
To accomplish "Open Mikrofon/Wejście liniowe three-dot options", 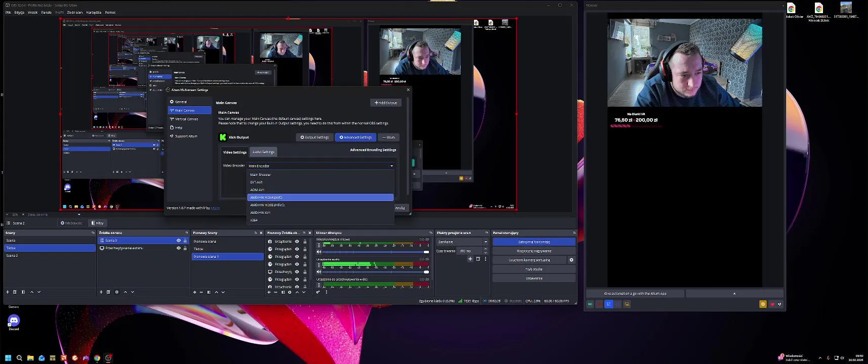I will (319, 245).
